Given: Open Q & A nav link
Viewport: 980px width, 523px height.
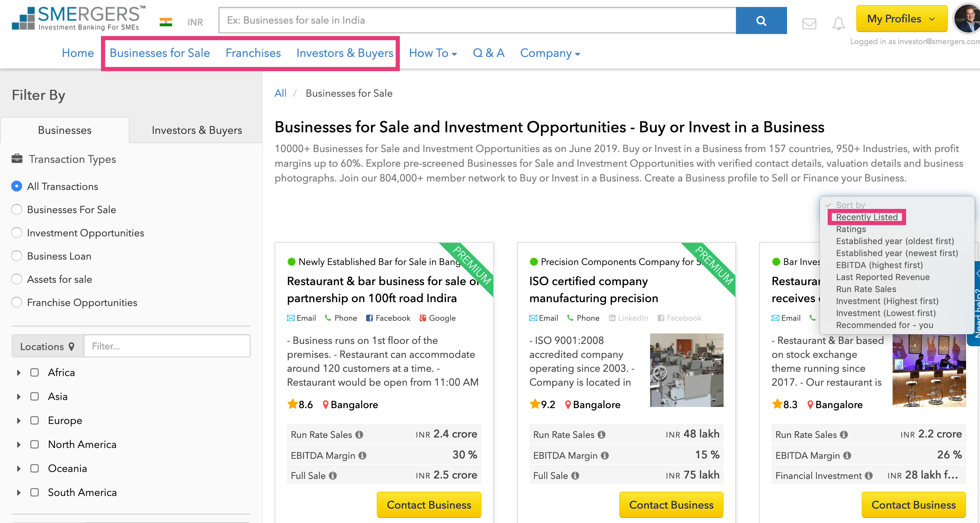Looking at the screenshot, I should click(x=488, y=53).
